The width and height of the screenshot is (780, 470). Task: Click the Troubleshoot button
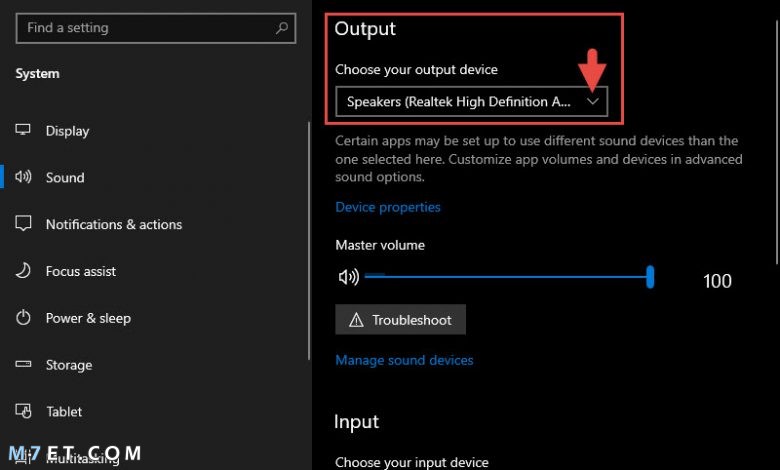[400, 319]
